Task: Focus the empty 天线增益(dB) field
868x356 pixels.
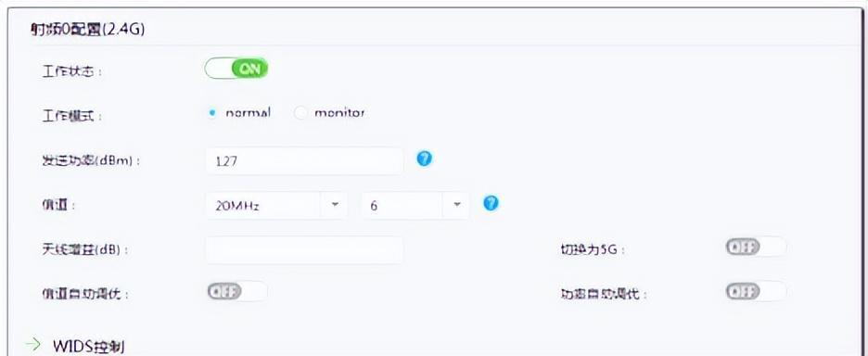Action: [304, 249]
